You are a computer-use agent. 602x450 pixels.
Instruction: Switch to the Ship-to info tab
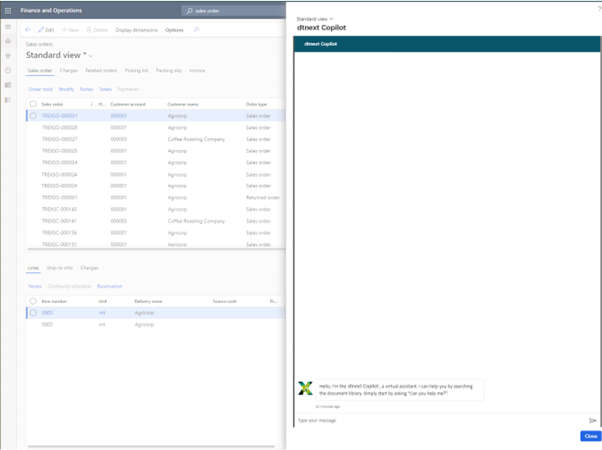coord(60,268)
